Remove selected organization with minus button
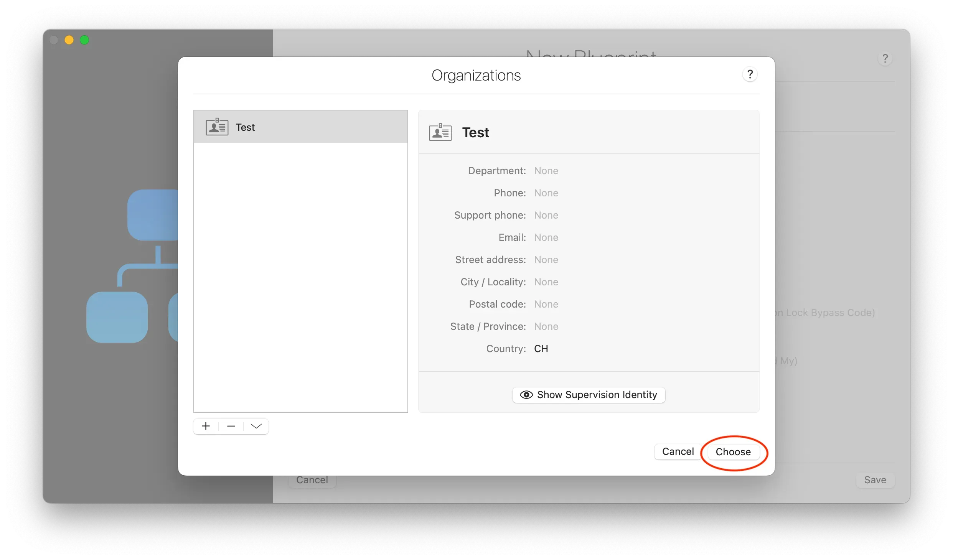 (231, 426)
